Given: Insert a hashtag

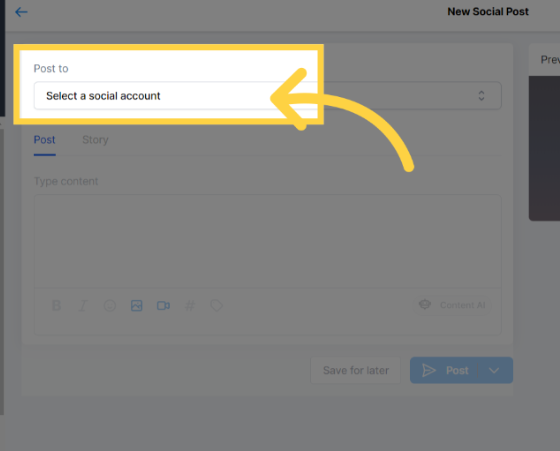Looking at the screenshot, I should click(x=190, y=306).
